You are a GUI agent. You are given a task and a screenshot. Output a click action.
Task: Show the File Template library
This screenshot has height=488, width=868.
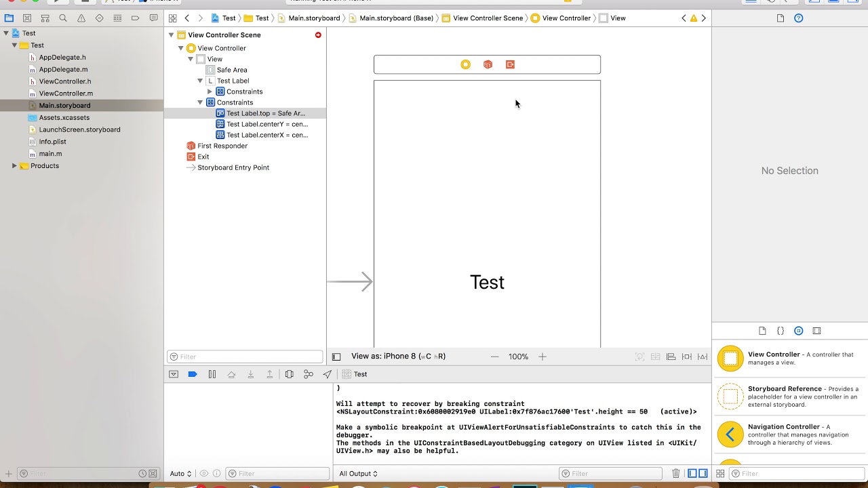click(762, 331)
